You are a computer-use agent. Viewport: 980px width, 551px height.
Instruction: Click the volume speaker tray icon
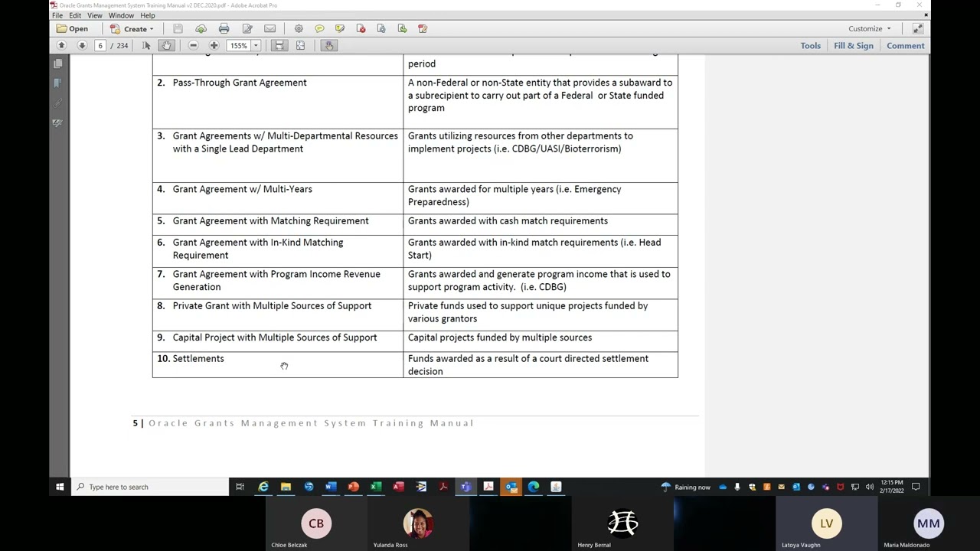[x=870, y=487]
